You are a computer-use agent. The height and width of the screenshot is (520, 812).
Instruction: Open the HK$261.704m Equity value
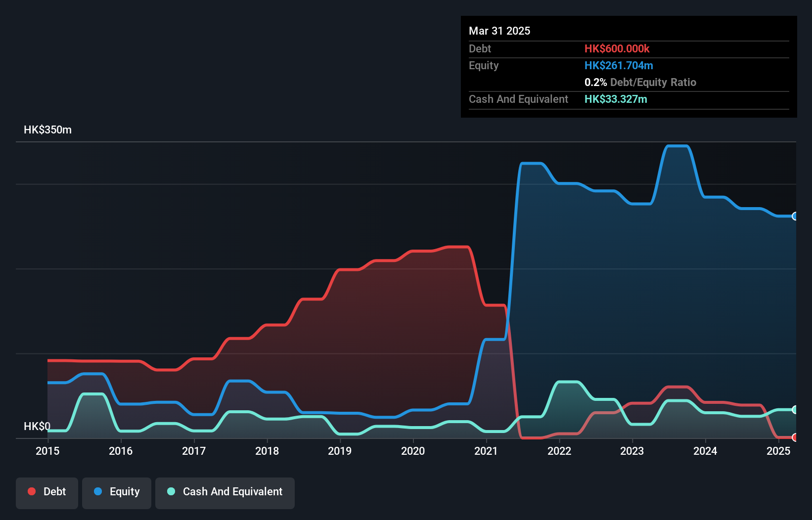[x=619, y=65]
